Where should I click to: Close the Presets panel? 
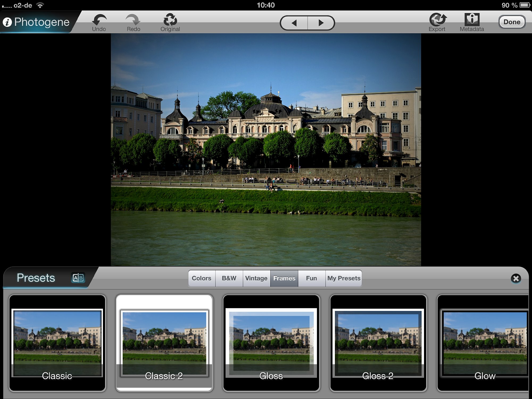(x=516, y=279)
